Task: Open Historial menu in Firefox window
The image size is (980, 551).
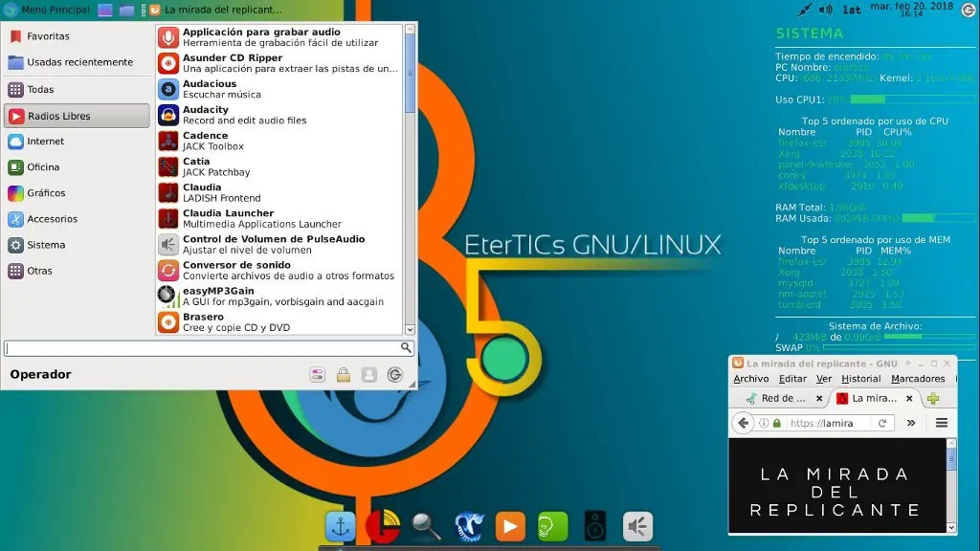Action: click(860, 379)
